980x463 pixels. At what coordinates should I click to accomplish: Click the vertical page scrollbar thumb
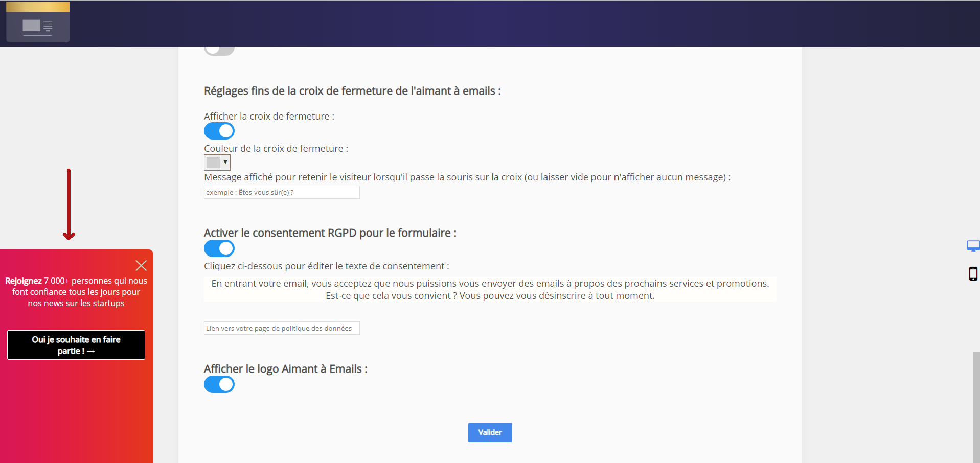point(976,406)
